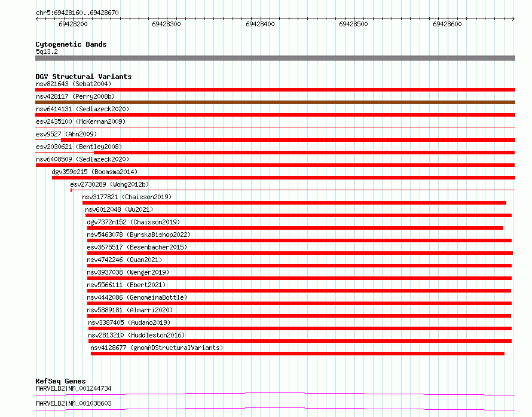Screen dimensions: 532x417
Task: Open variant nsv4442086 (GenomeinaBottle)
Action: tap(137, 297)
